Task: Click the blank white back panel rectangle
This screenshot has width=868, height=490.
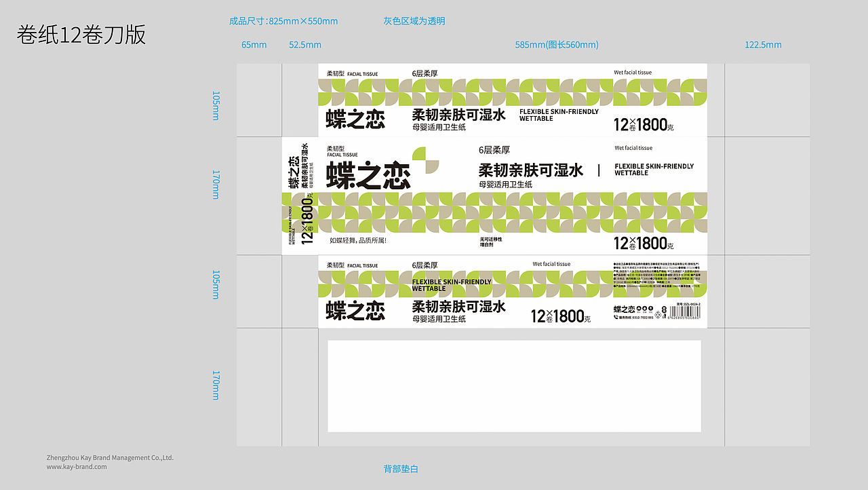Action: (x=514, y=386)
